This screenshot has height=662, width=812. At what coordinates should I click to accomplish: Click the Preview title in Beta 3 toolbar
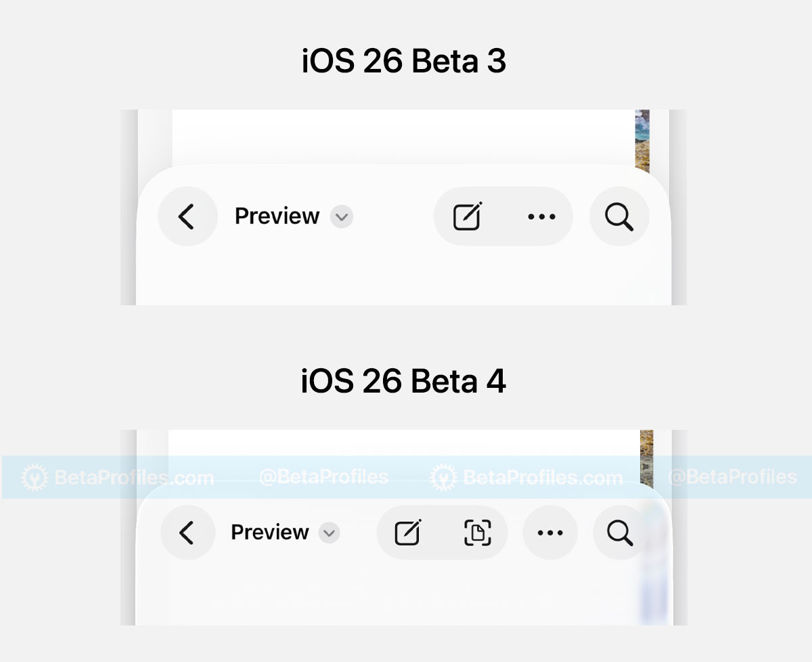coord(277,217)
